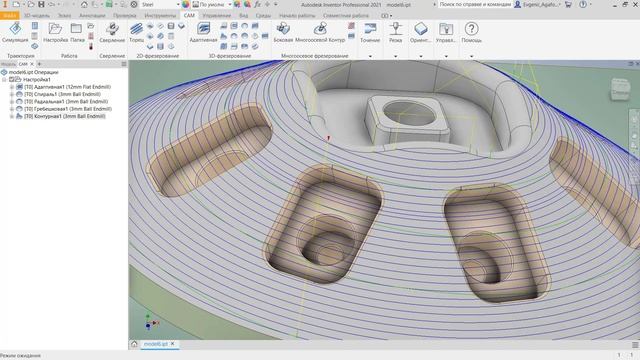Viewport: 640px width, 360px height.
Task: Click the Home icon in quick access toolbar
Action: point(84,4)
